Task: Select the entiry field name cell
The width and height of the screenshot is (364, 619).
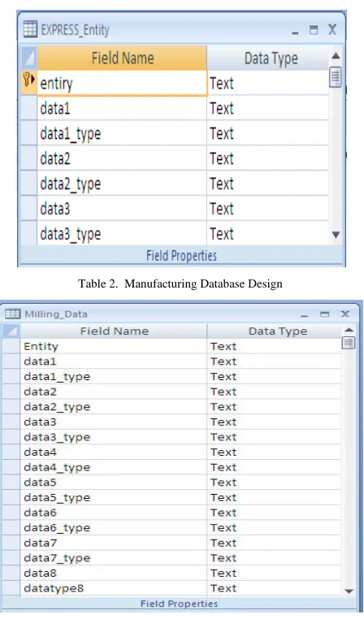Action: pos(122,83)
